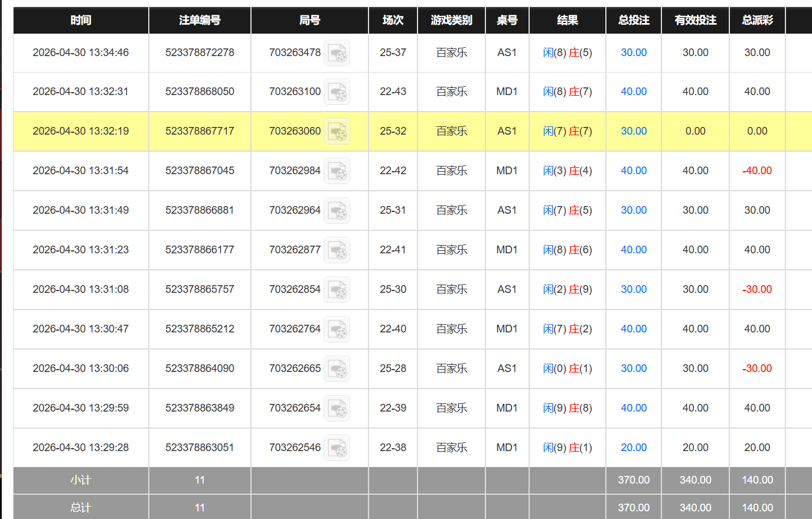The image size is (812, 519).
Task: Select order number 523378872278
Action: coord(200,53)
